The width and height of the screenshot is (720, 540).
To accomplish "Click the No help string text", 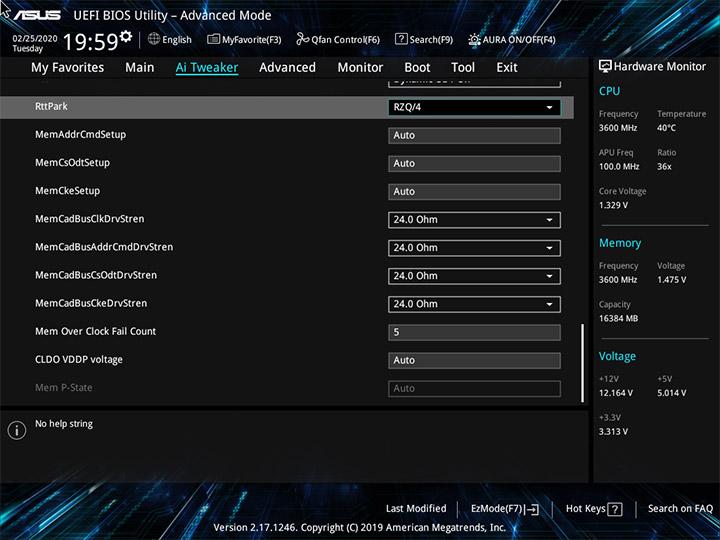I will click(x=64, y=424).
